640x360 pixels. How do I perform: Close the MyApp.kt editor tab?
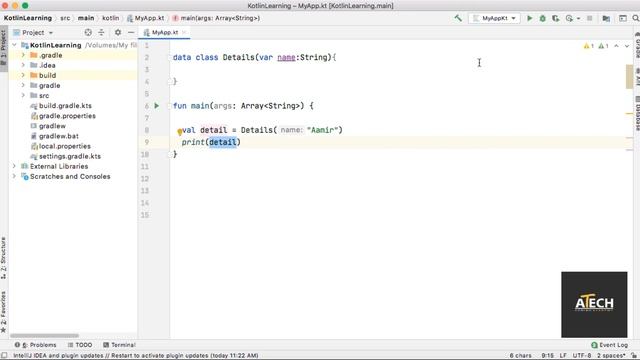point(184,32)
